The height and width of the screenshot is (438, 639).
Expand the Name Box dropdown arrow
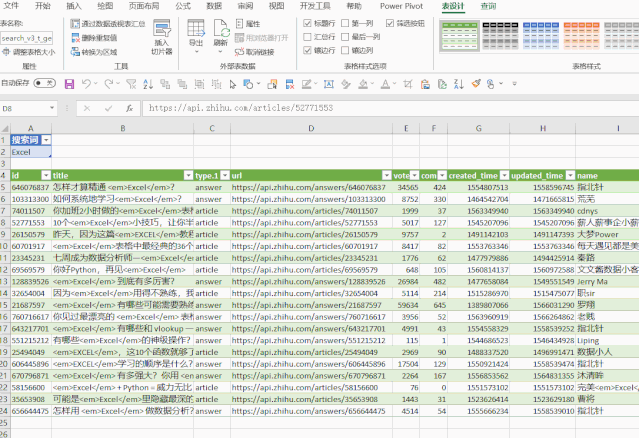pos(52,108)
